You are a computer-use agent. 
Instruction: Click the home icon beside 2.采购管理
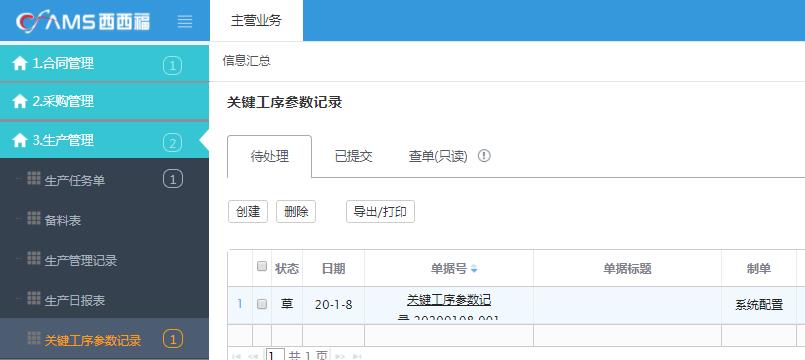20,102
